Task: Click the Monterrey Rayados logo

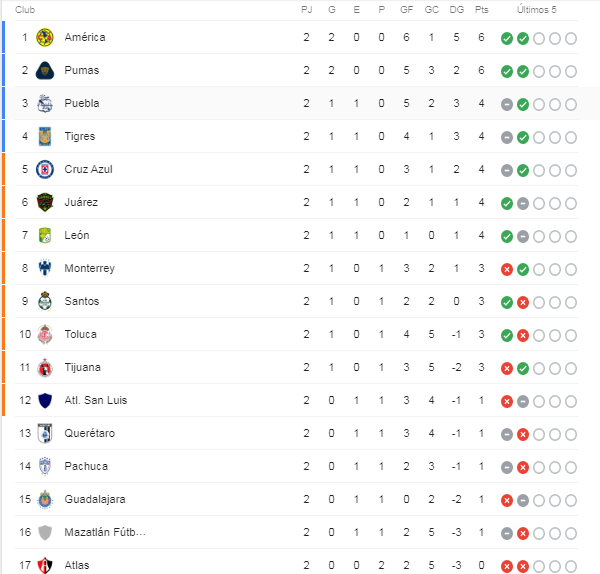Action: 45,268
